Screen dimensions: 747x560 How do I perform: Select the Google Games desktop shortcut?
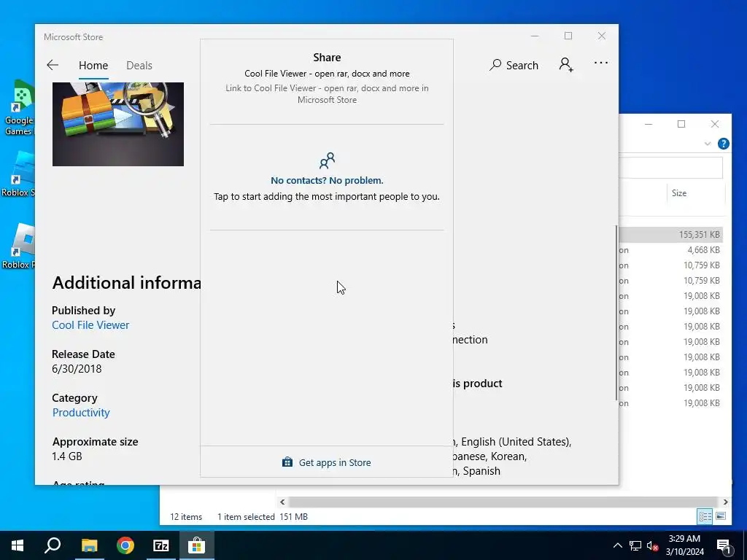pos(18,108)
